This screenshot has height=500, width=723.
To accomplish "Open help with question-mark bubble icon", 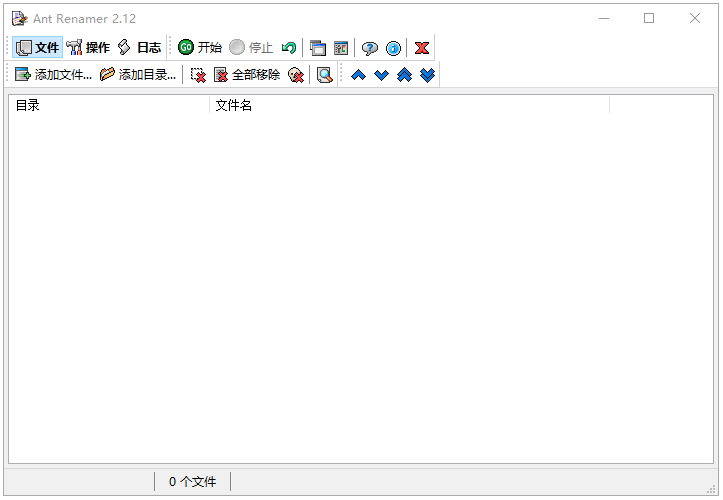I will coord(369,48).
